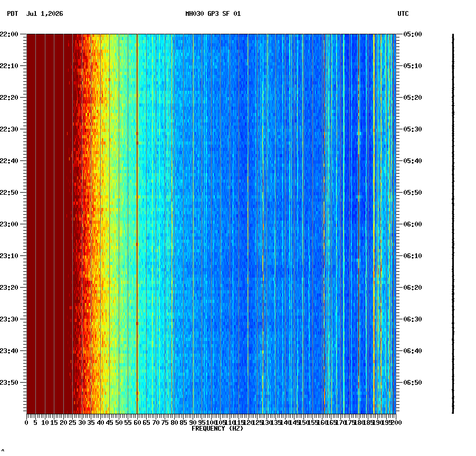Select the 23:50 PDT time label

9,383
